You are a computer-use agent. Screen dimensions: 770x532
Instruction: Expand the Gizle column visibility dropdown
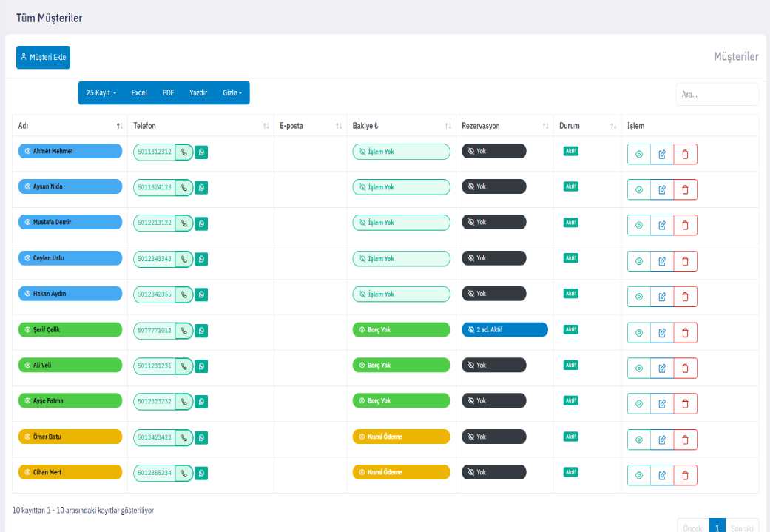[232, 93]
